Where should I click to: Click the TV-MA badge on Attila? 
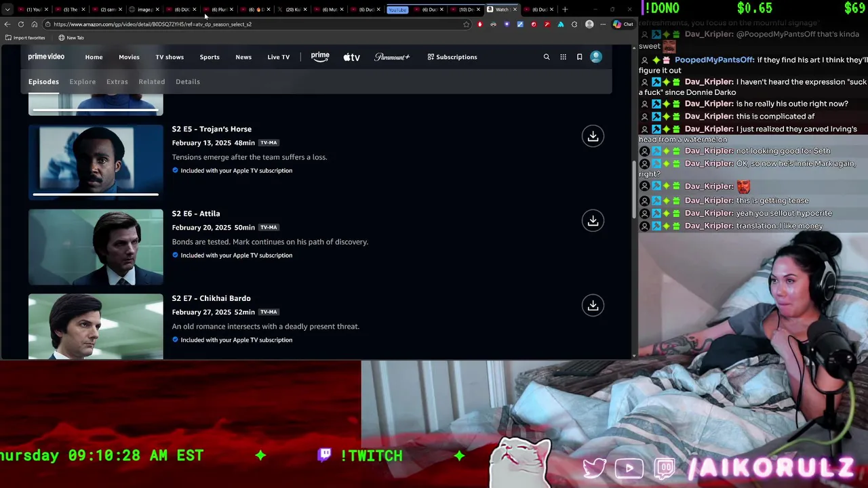point(269,228)
